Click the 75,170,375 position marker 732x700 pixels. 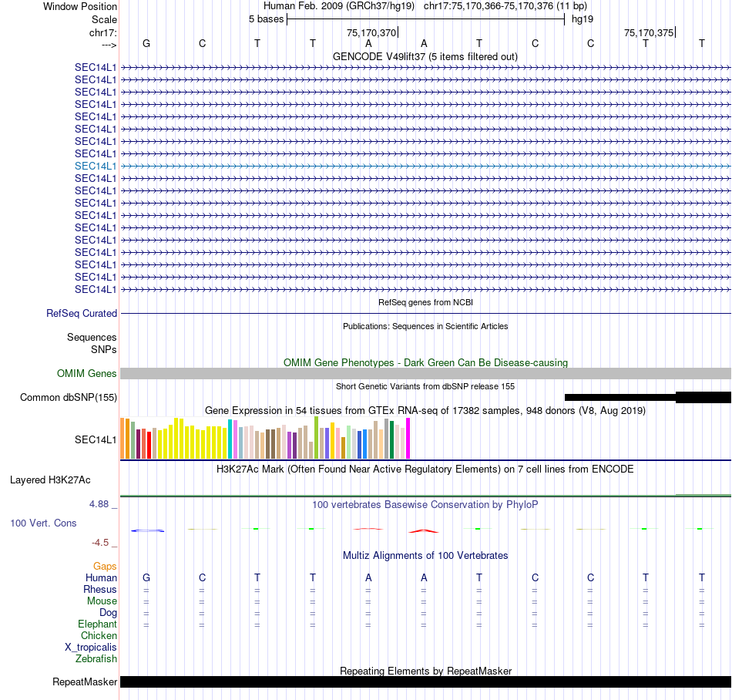coord(650,32)
